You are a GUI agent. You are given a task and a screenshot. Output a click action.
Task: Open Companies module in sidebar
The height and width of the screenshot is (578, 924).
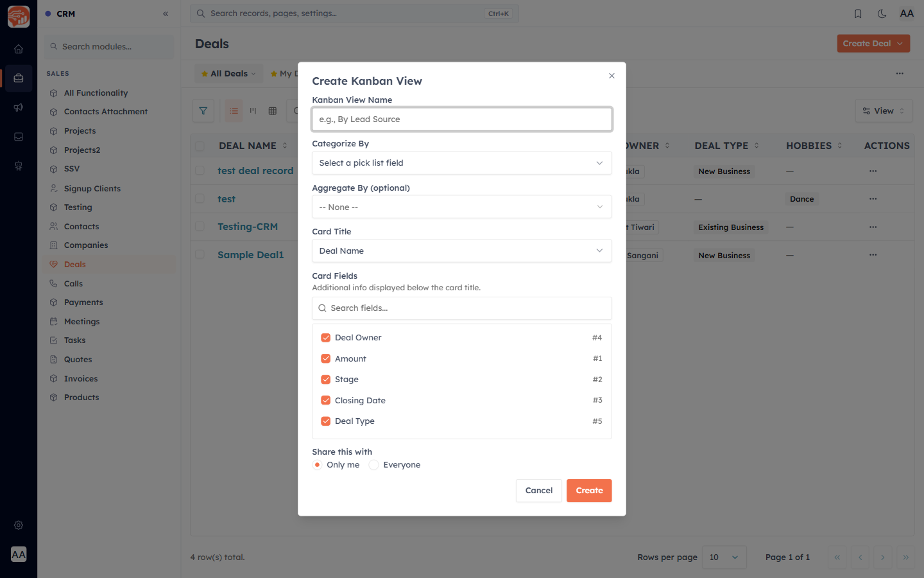coord(86,245)
